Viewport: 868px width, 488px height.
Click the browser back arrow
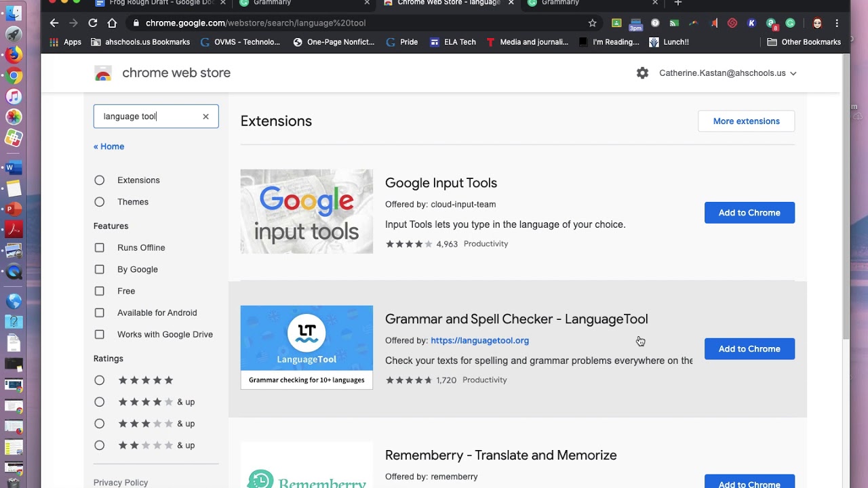[54, 23]
